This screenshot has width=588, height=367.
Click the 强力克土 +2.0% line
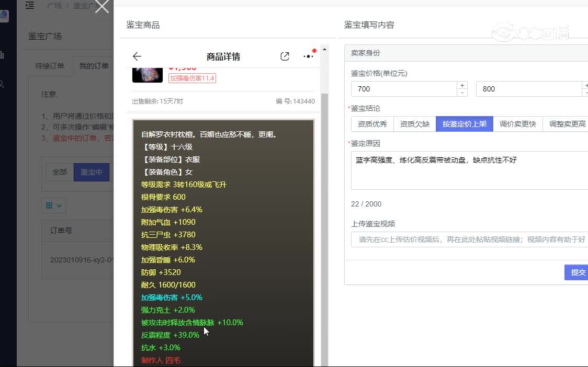168,310
